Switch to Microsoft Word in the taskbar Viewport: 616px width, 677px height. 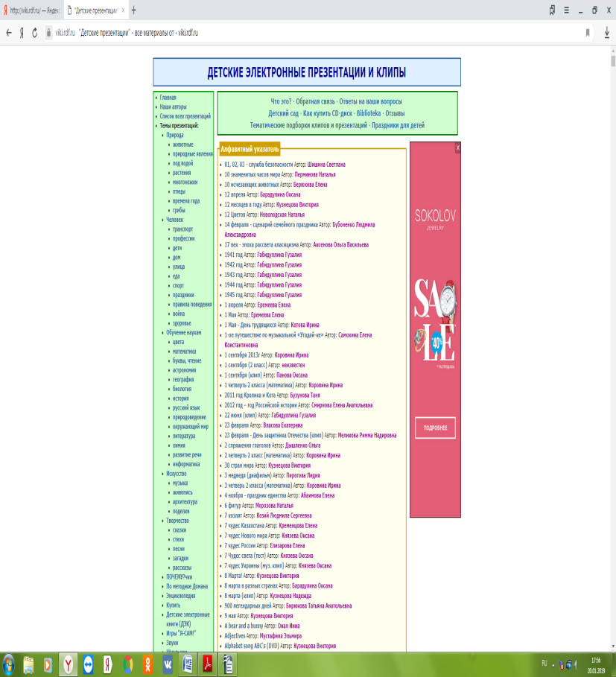[188, 664]
